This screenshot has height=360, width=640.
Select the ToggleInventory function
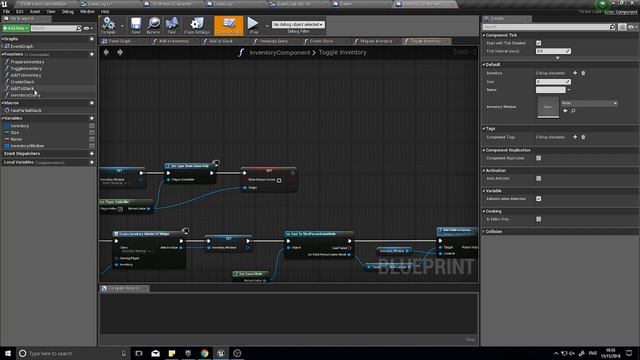[x=26, y=69]
